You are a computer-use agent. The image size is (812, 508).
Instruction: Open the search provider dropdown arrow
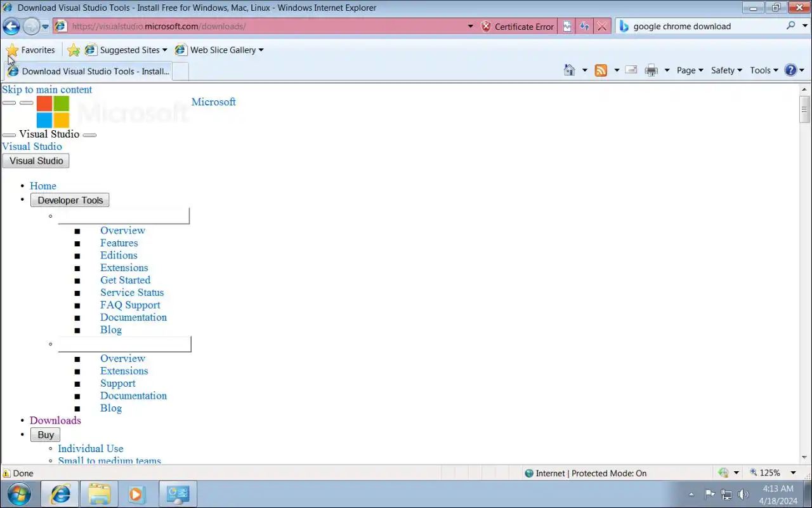(x=804, y=26)
